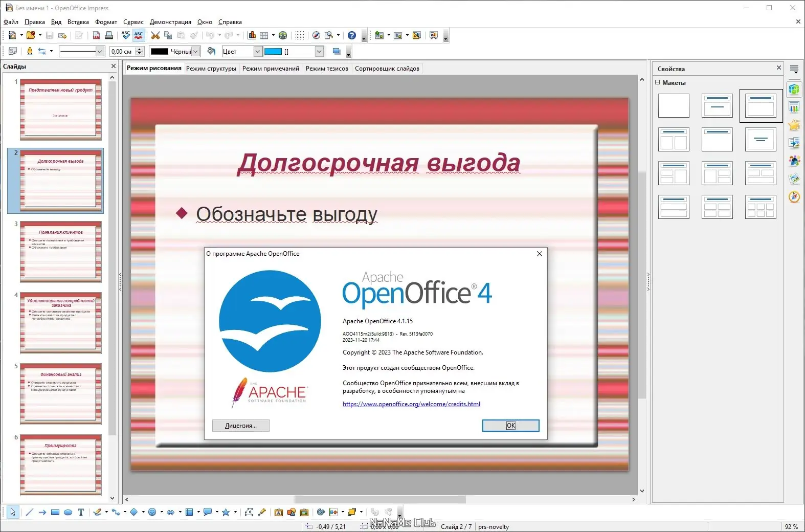Screen dimensions: 805x532
Task: Open the blue Help question-mark icon
Action: pos(352,35)
